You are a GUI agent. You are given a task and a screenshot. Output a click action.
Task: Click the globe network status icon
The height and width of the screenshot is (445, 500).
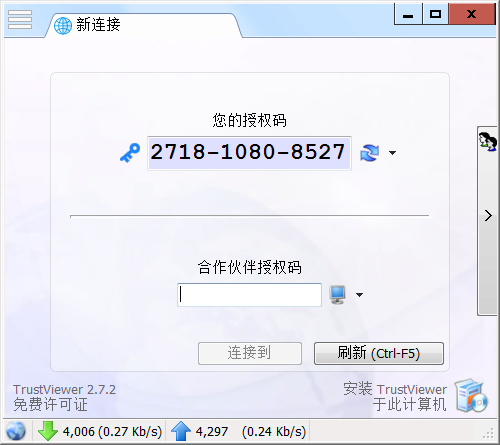pyautogui.click(x=16, y=431)
